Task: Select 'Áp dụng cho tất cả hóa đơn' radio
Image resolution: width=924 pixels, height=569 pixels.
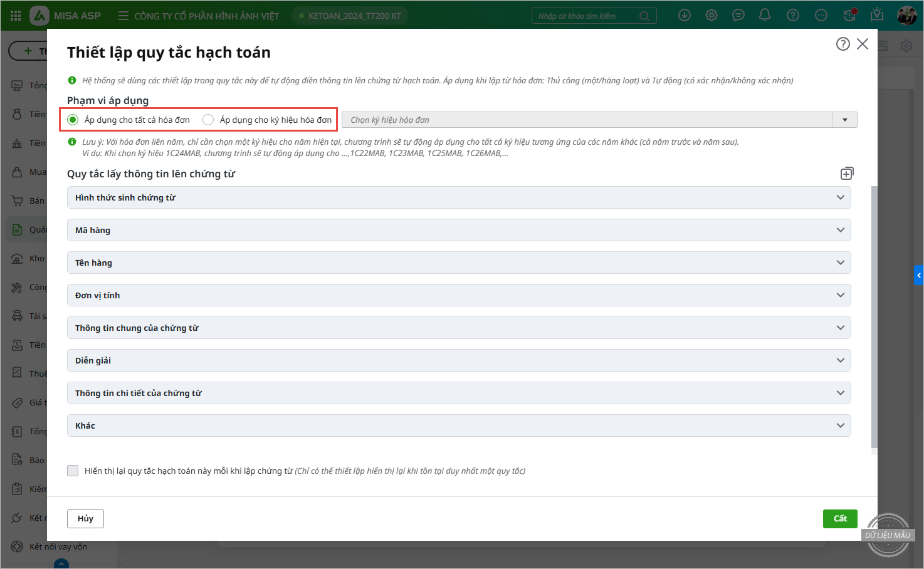Action: tap(73, 120)
